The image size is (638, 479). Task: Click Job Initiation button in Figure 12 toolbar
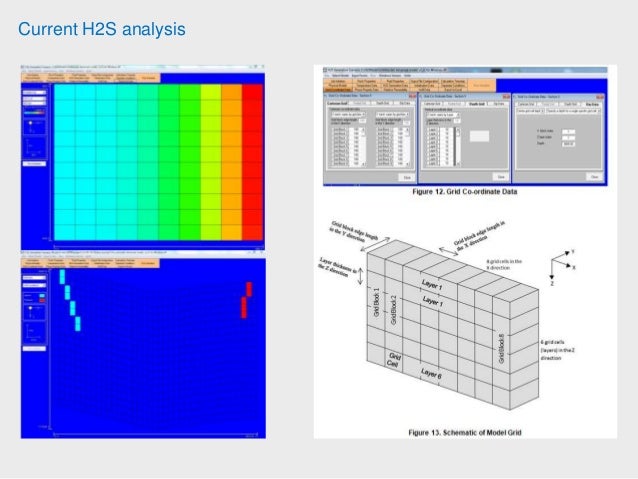338,81
